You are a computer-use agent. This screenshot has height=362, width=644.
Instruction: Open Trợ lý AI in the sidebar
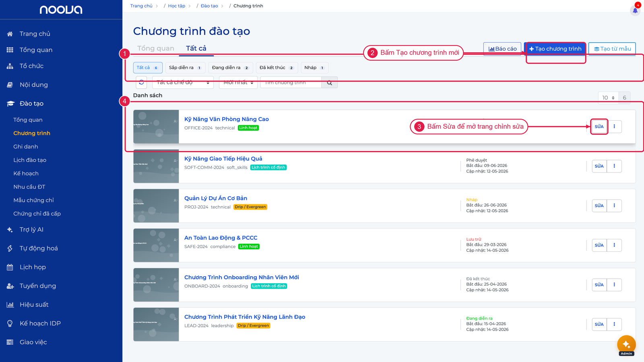pyautogui.click(x=31, y=230)
